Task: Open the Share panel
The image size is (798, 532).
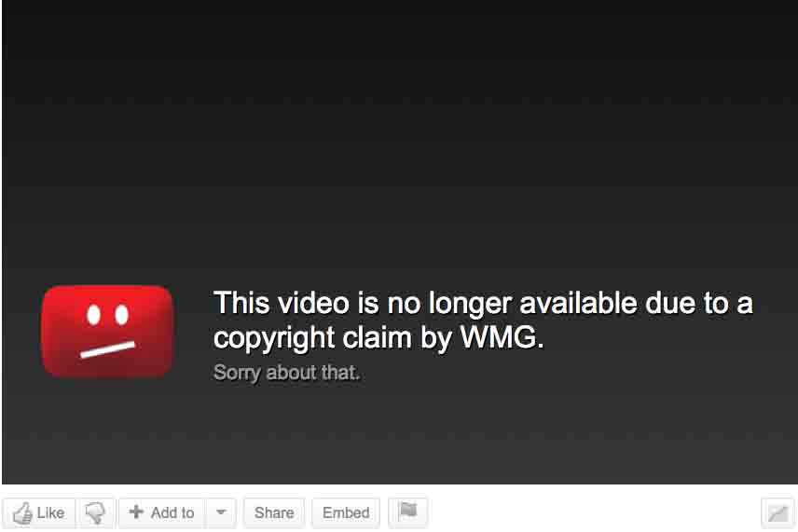Action: (x=274, y=512)
